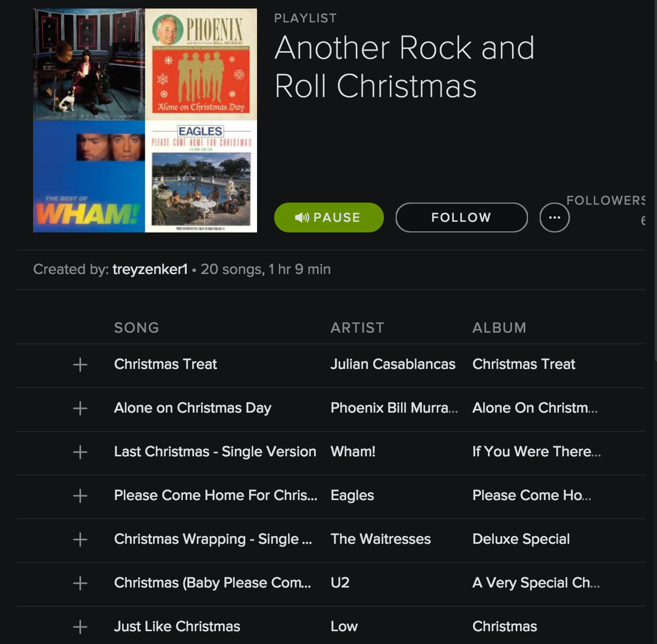Click plus icon next to Eagles song
The image size is (657, 644).
80,496
